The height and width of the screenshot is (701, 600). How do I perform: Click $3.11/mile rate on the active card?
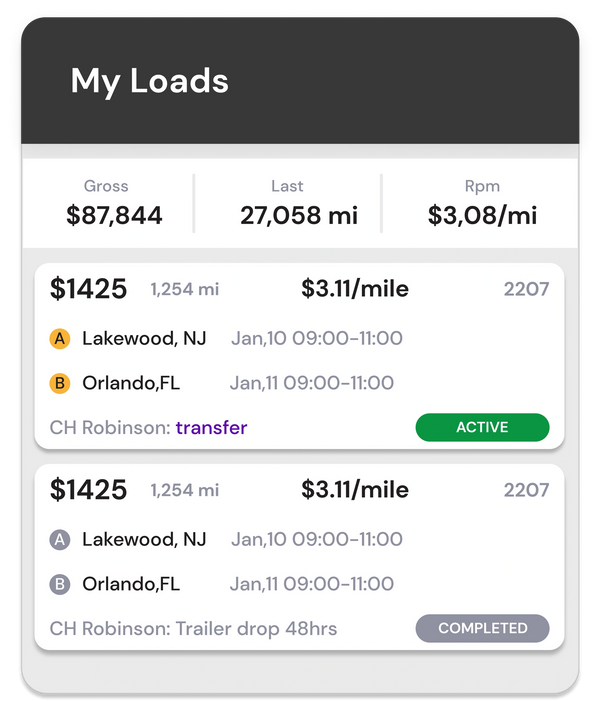(x=355, y=290)
